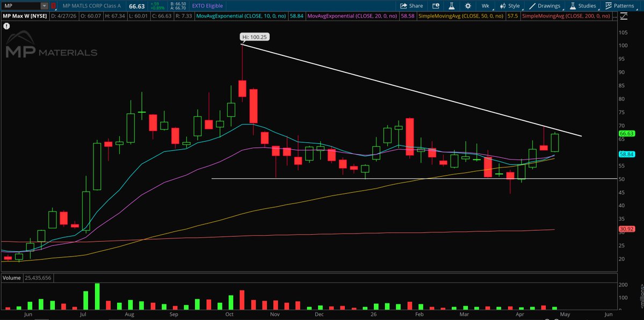Open the Drawings menu
The width and height of the screenshot is (644, 320).
(545, 6)
